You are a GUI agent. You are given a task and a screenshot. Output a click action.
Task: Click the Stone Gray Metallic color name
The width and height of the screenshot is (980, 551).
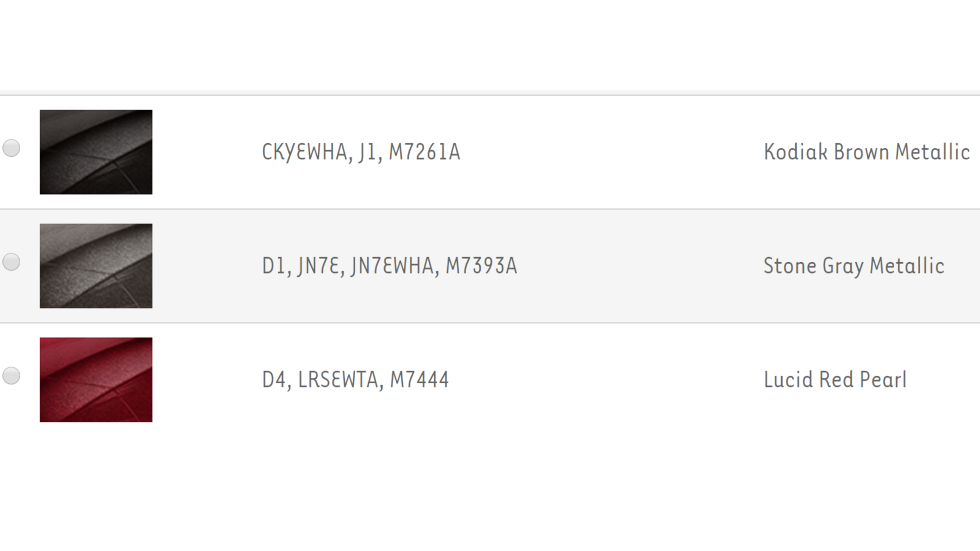853,266
